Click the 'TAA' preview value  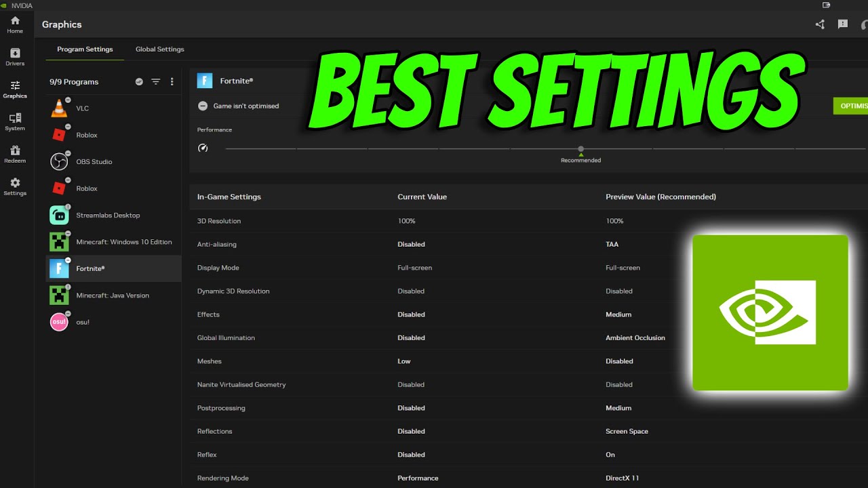point(612,244)
